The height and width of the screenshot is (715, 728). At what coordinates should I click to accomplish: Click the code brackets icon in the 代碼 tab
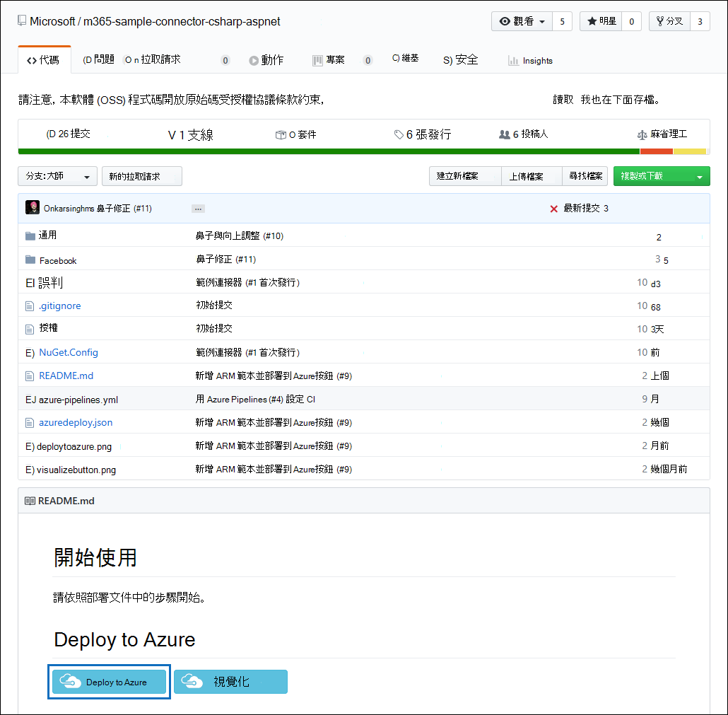(x=32, y=60)
